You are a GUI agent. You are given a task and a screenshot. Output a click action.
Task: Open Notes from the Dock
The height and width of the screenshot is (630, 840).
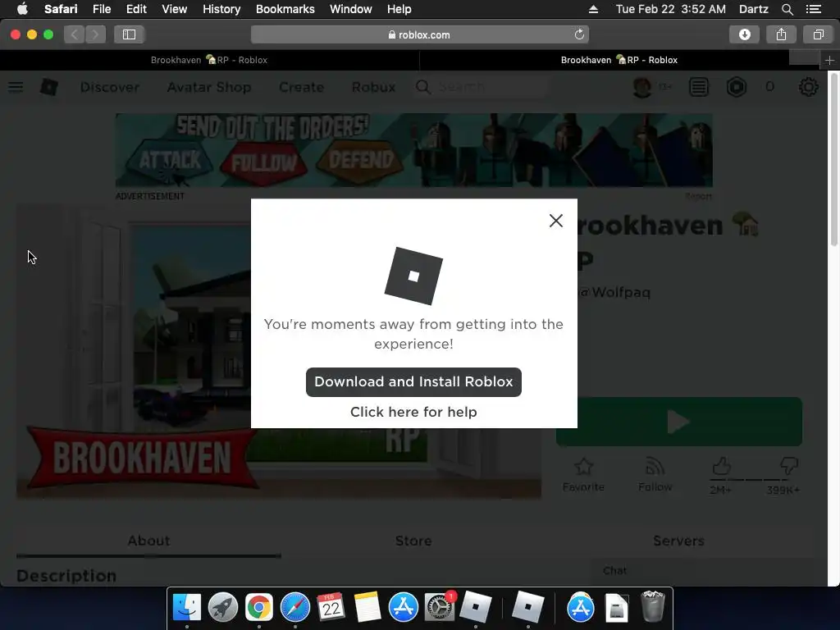tap(367, 607)
